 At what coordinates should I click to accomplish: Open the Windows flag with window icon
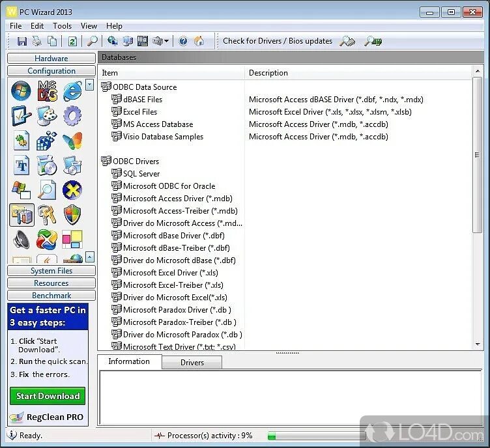point(22,190)
